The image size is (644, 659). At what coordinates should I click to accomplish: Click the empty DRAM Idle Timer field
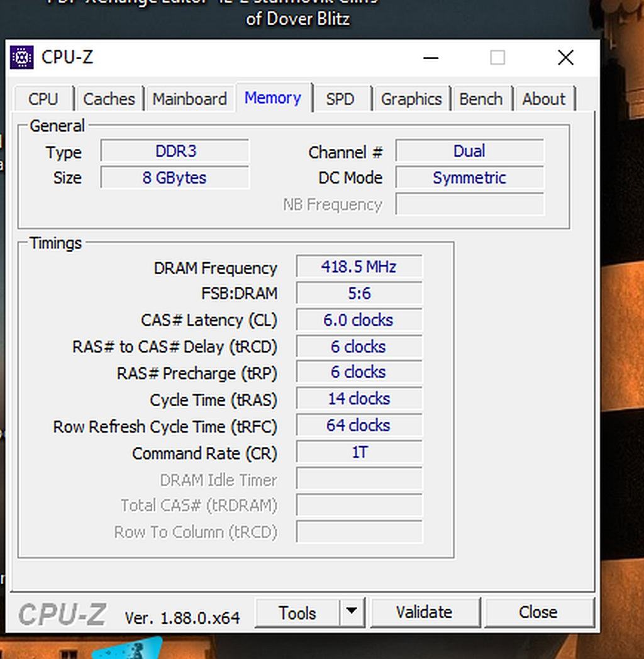click(359, 479)
